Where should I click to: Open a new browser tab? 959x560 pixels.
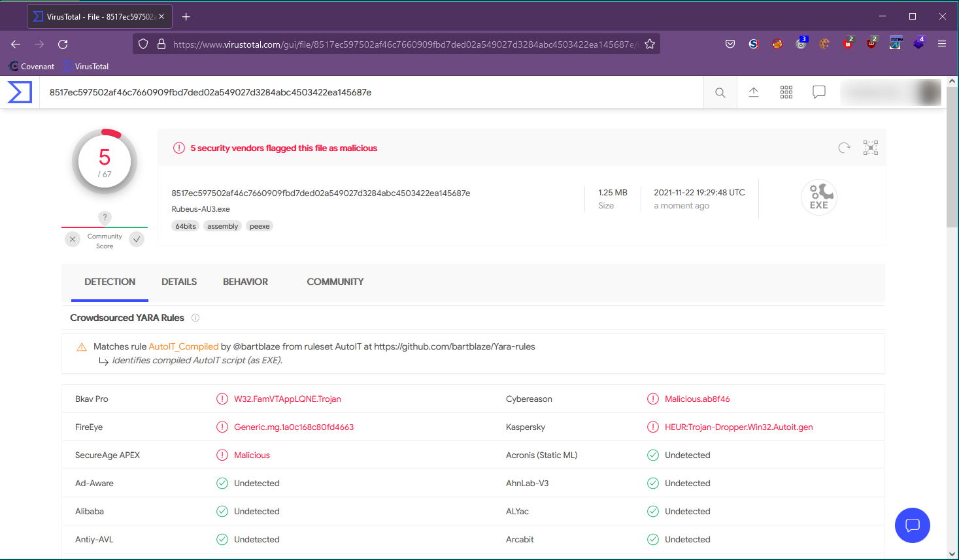click(x=186, y=17)
